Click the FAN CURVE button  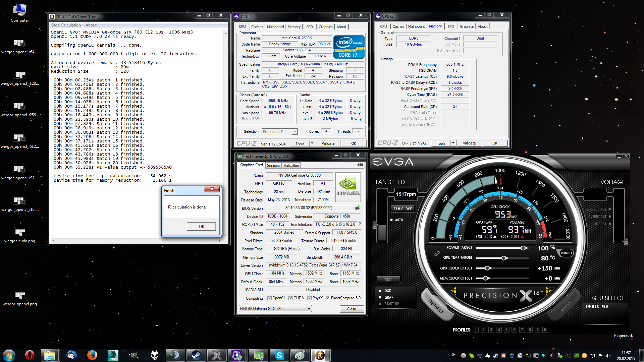click(402, 209)
